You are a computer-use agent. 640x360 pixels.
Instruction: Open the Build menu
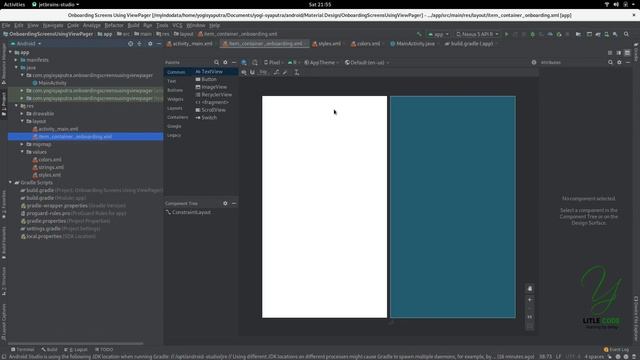pos(133,25)
